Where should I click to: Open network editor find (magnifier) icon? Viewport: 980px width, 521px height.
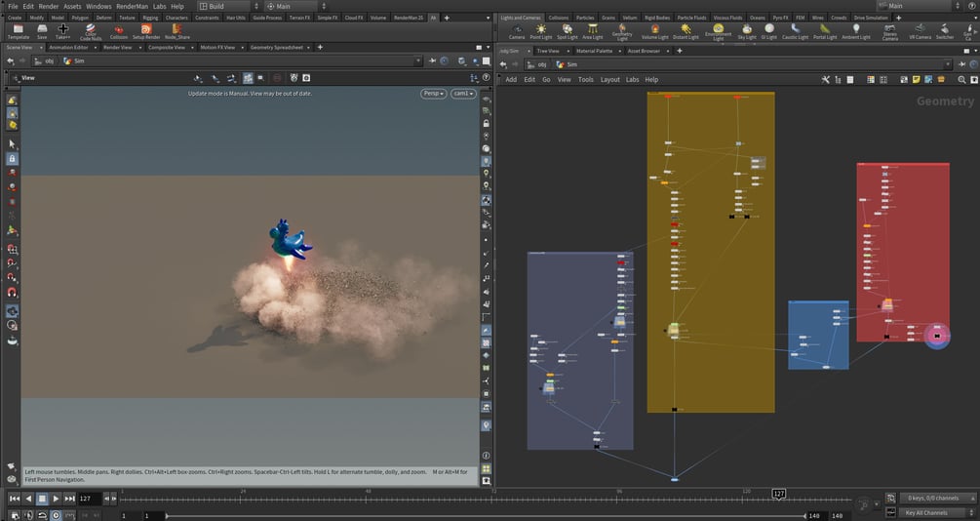coord(961,79)
